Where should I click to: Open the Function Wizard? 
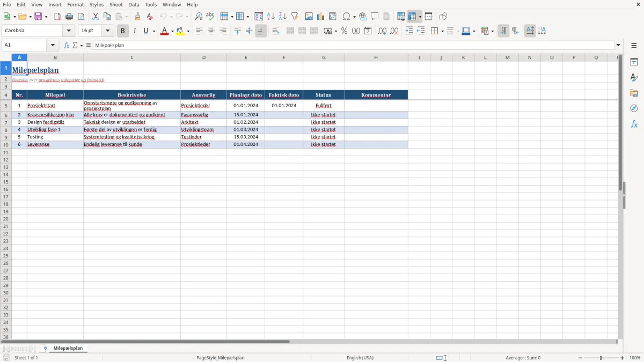pos(67,46)
